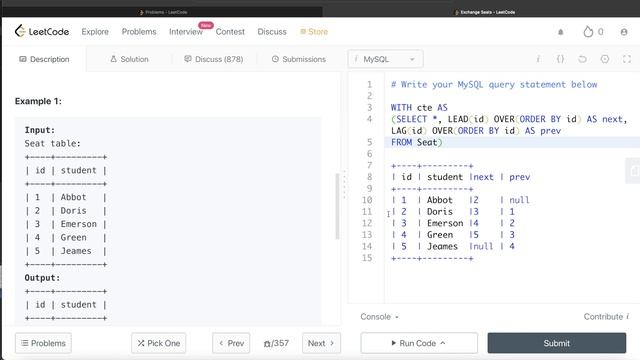Go to the Contest page
This screenshot has width=640, height=360.
tap(230, 32)
